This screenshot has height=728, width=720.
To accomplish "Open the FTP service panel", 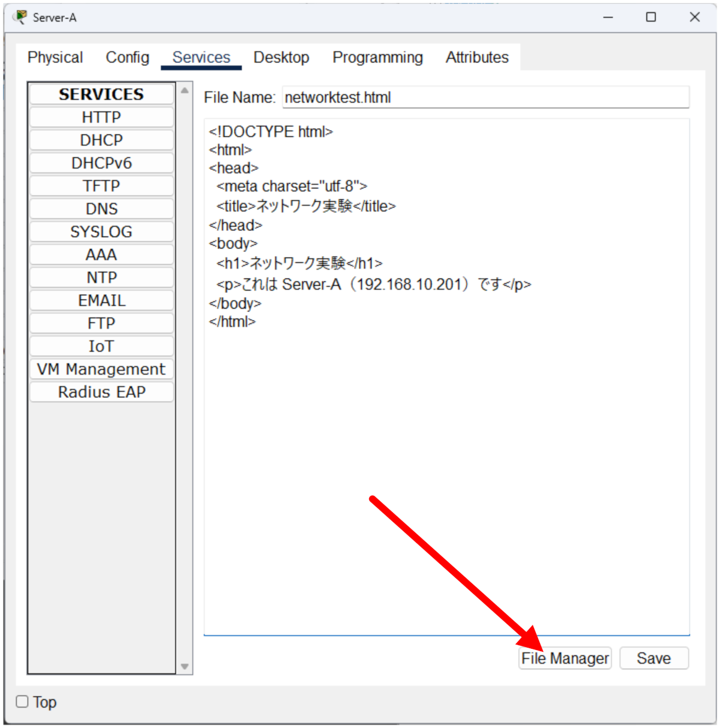I will tap(101, 323).
